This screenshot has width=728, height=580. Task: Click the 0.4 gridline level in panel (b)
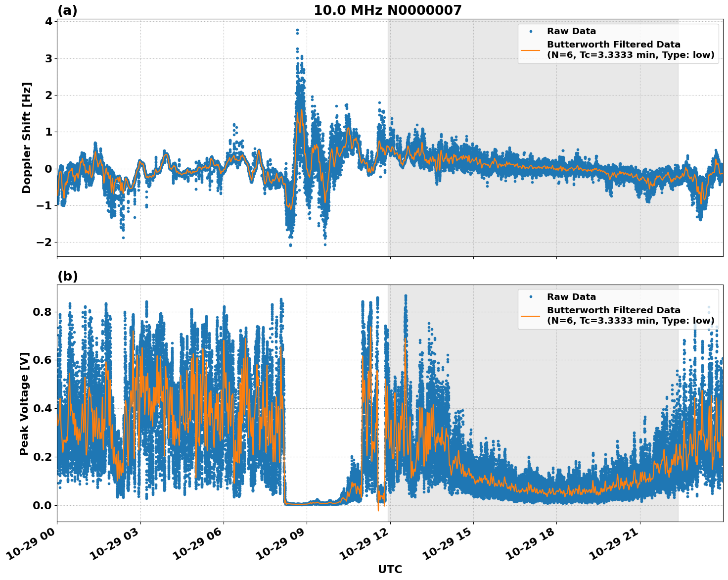pyautogui.click(x=346, y=409)
